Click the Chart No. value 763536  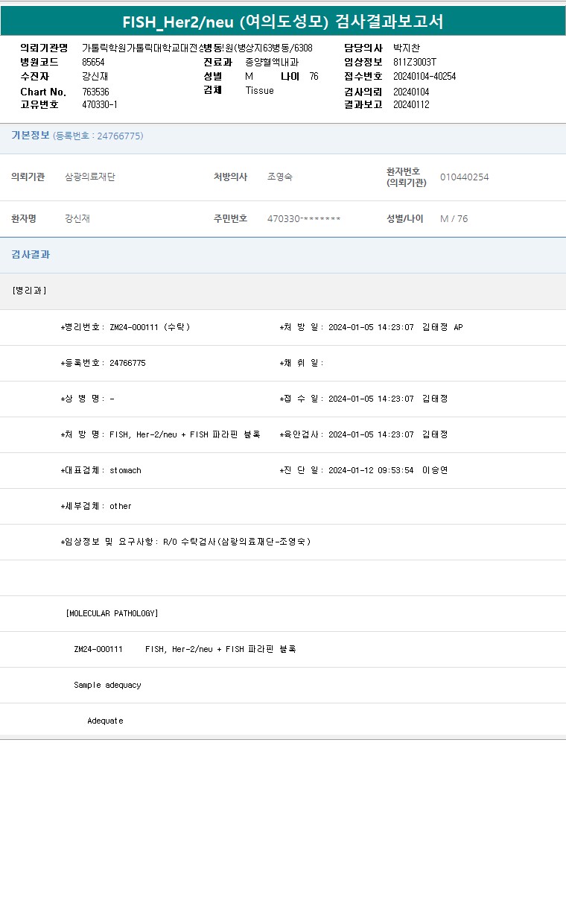click(95, 92)
